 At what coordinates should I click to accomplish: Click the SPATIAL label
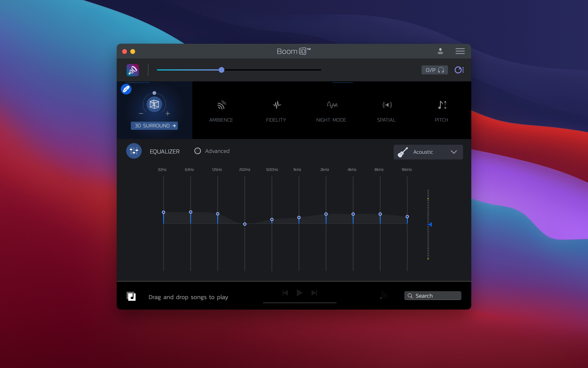[x=386, y=120]
